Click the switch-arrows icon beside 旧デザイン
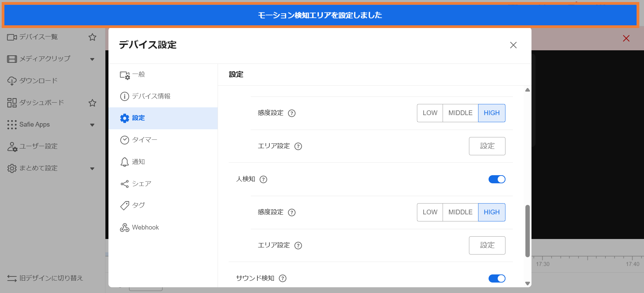The height and width of the screenshot is (293, 644). [x=12, y=278]
